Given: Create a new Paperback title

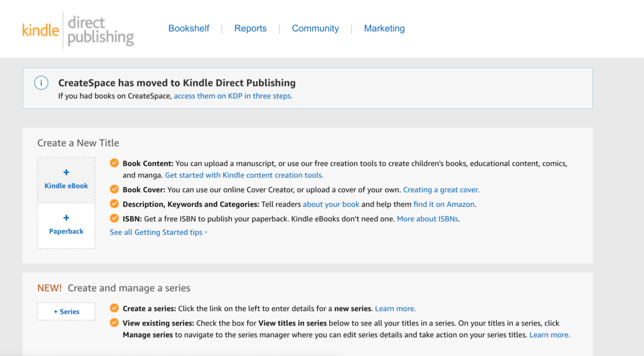Looking at the screenshot, I should point(66,226).
